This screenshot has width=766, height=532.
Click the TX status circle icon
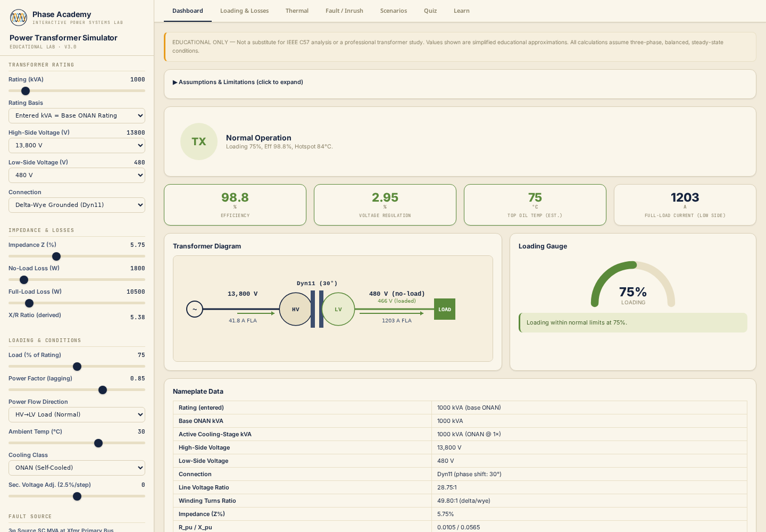199,142
